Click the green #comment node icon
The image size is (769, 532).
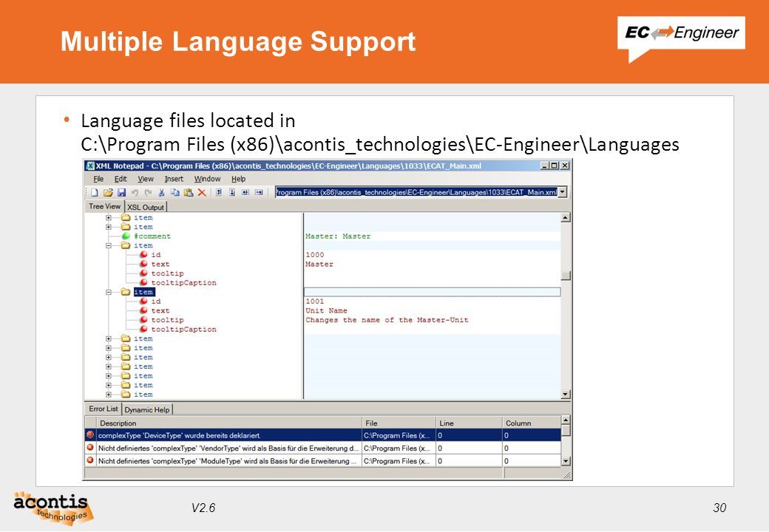pos(126,236)
